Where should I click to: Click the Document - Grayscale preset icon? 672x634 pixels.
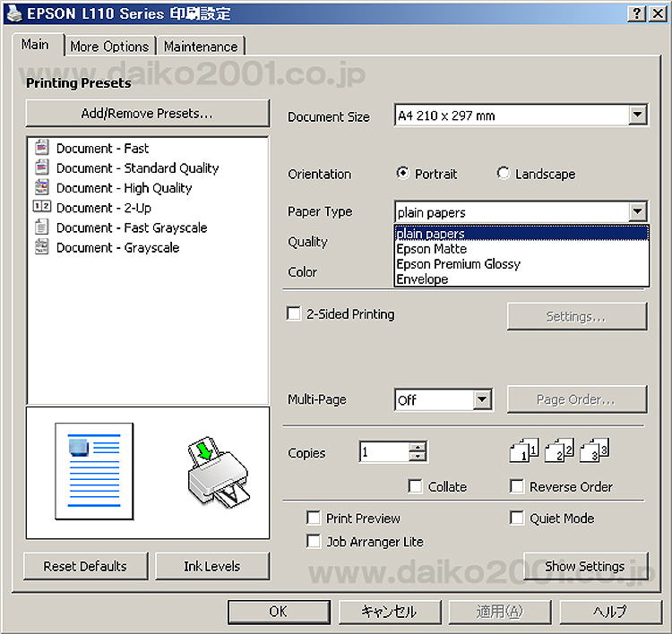coord(41,246)
